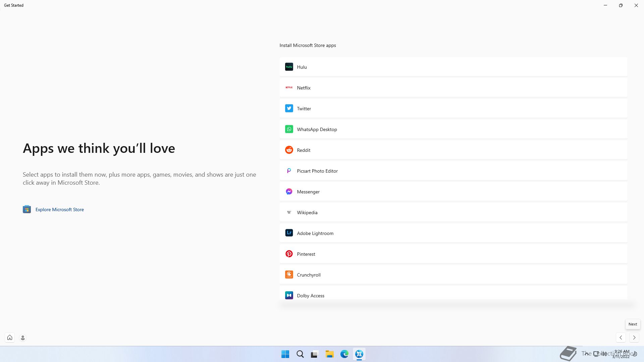
Task: Click the Hulu app icon
Action: (x=289, y=67)
